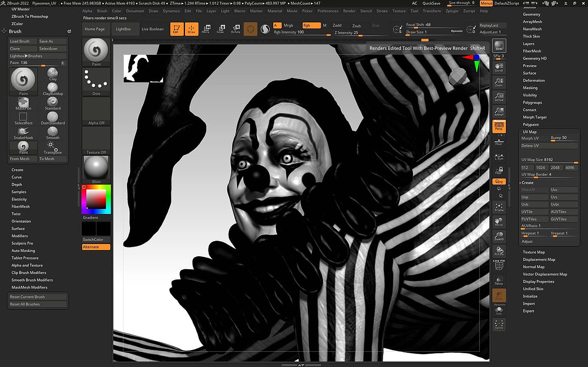Click the half-filled sculptris sphere icon

265,29
